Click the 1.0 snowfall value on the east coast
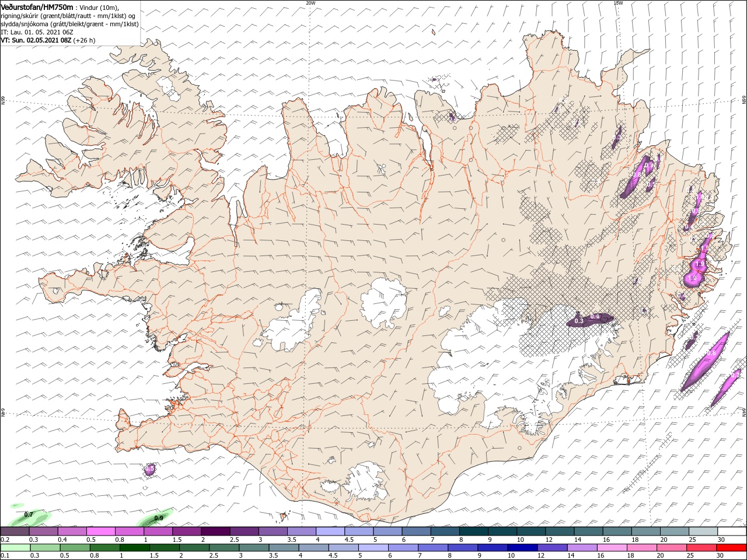747x560 pixels. (692, 278)
